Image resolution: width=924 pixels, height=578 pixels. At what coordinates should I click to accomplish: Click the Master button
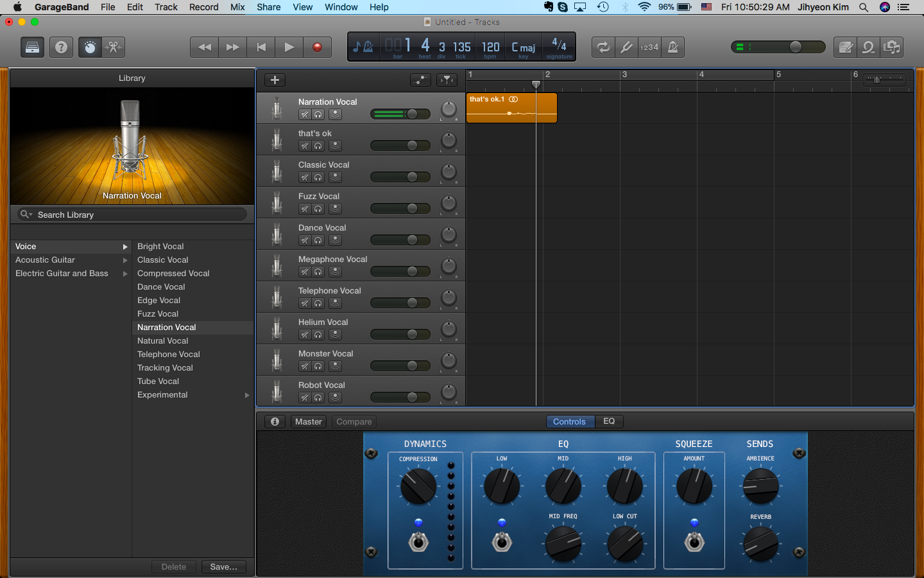tap(309, 422)
